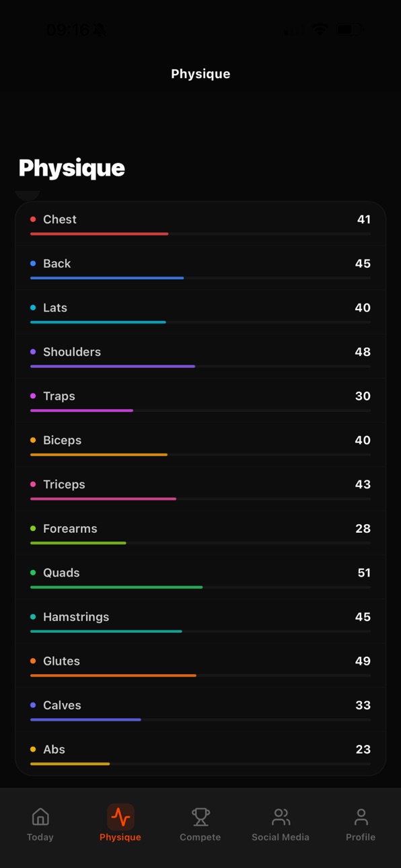Select the Hamstrings label

click(x=76, y=617)
